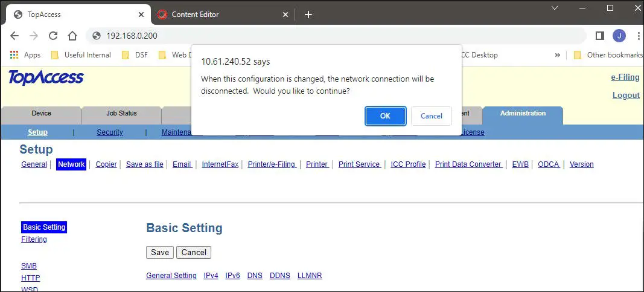Viewport: 644px width, 292px height.
Task: Click the browser back arrow
Action: tap(14, 36)
